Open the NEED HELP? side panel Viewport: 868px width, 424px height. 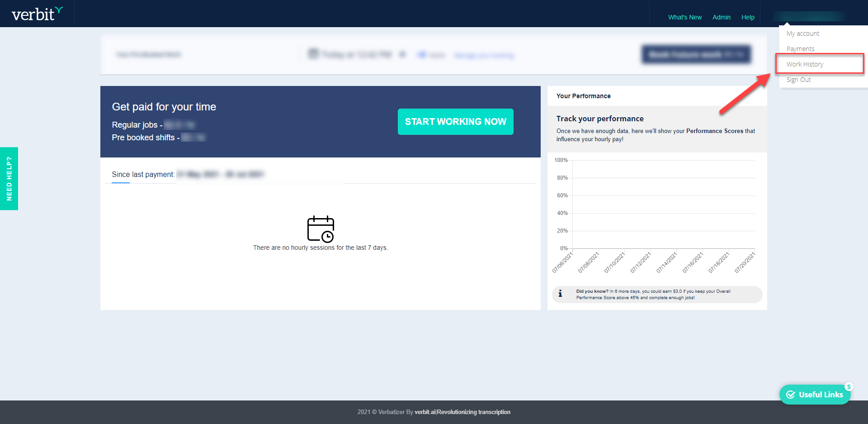point(9,179)
